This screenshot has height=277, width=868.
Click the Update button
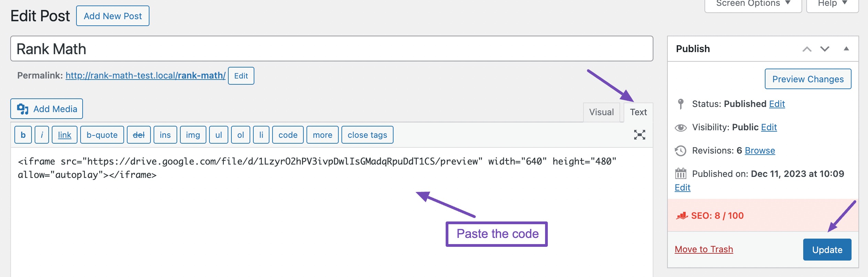click(x=827, y=250)
